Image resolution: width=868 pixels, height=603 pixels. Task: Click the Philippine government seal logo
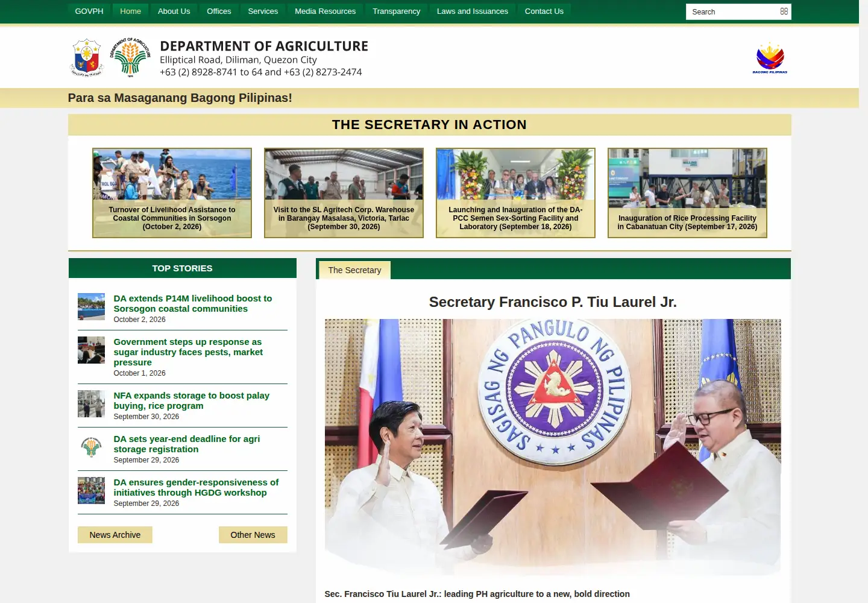pos(87,58)
